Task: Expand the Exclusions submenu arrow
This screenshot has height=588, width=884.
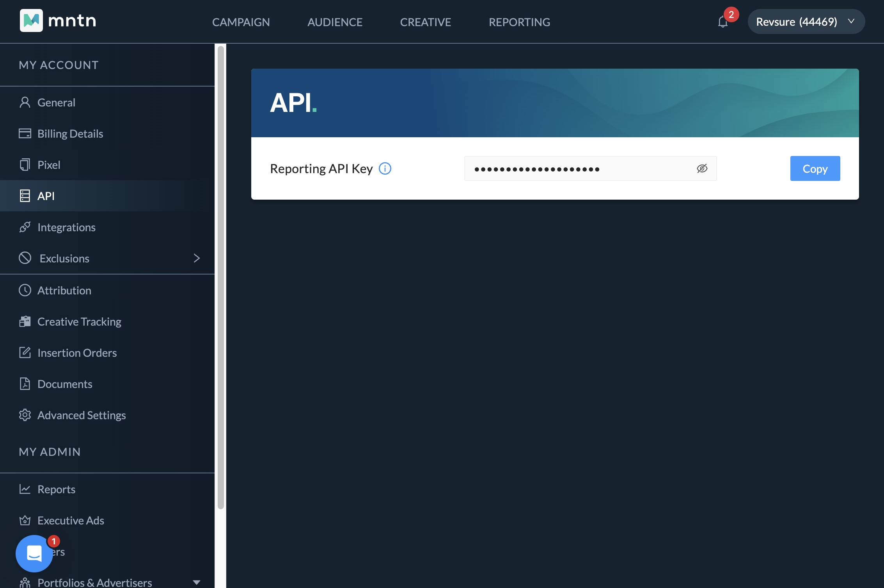Action: click(197, 258)
